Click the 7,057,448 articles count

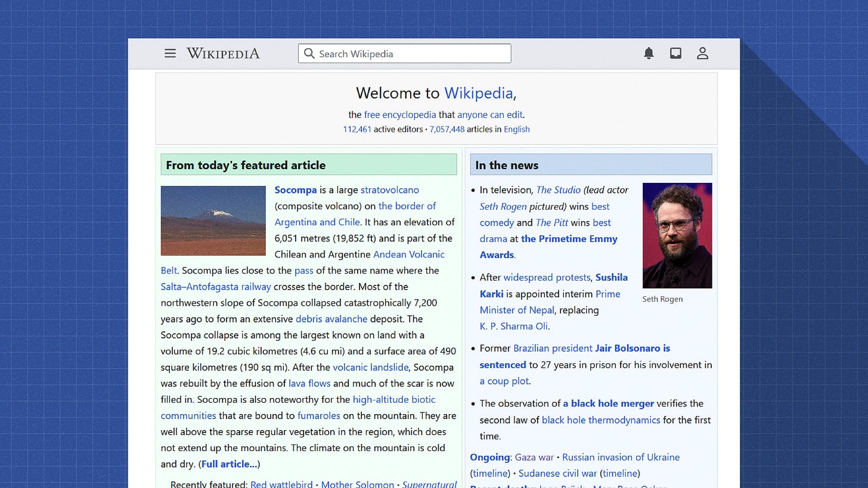(x=447, y=129)
